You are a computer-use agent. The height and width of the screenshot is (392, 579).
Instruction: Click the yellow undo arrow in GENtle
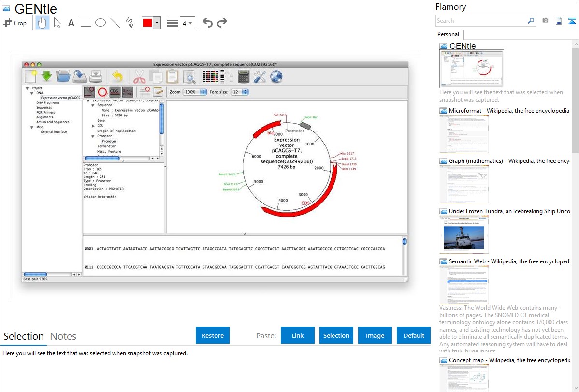[x=117, y=76]
